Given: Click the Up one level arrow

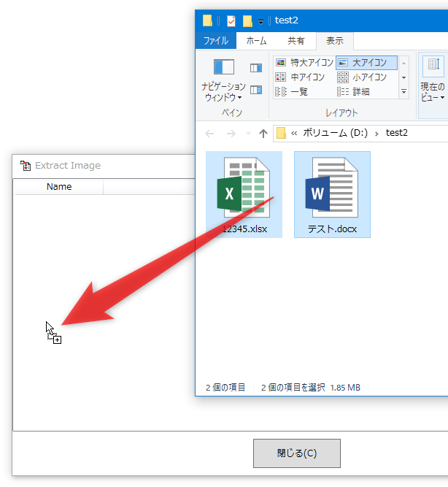Looking at the screenshot, I should (x=263, y=134).
